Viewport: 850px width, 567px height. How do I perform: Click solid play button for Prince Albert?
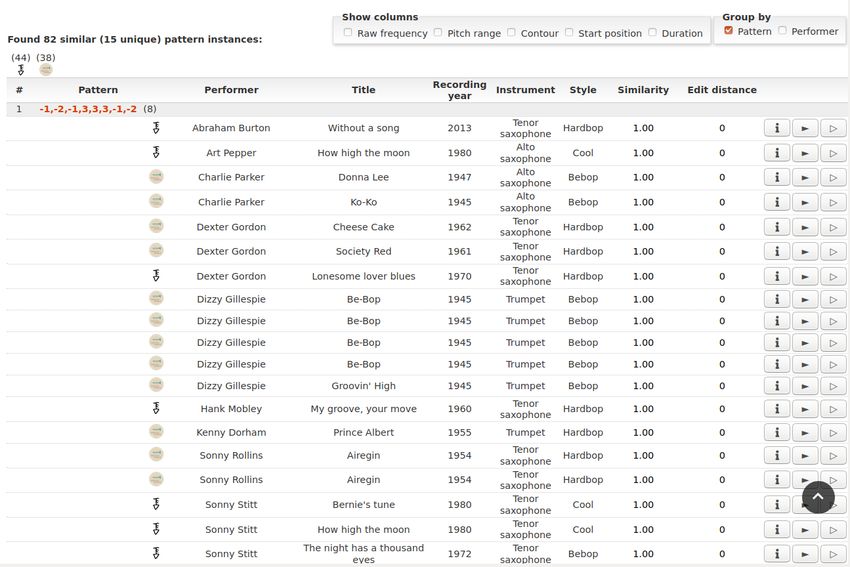[805, 433]
